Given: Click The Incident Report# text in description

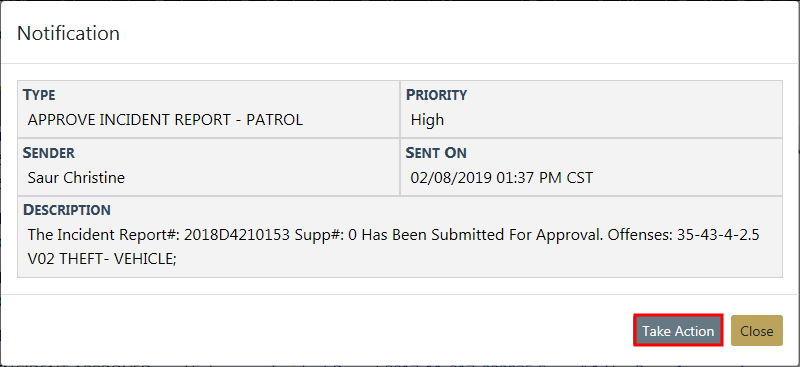Looking at the screenshot, I should [x=104, y=235].
